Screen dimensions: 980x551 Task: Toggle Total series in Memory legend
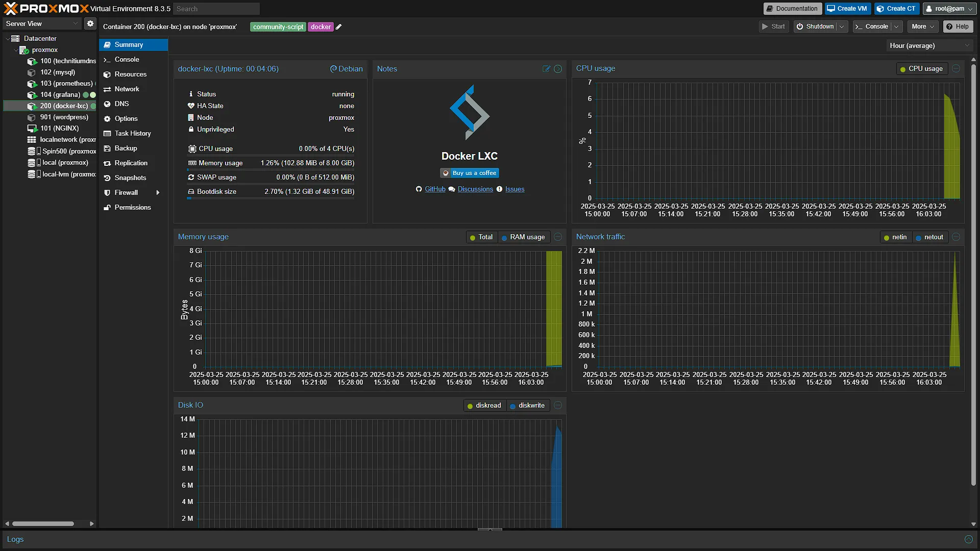[481, 237]
